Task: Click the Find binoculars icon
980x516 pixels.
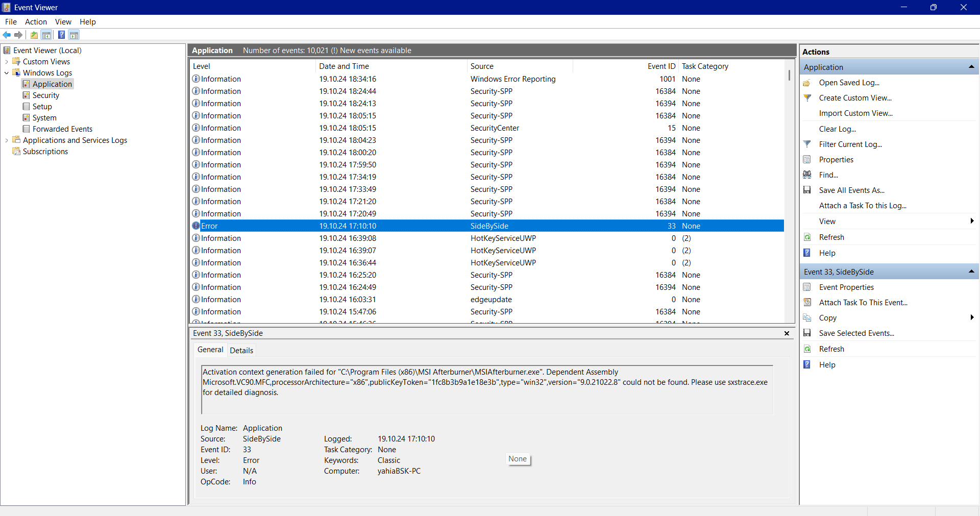Action: point(807,175)
